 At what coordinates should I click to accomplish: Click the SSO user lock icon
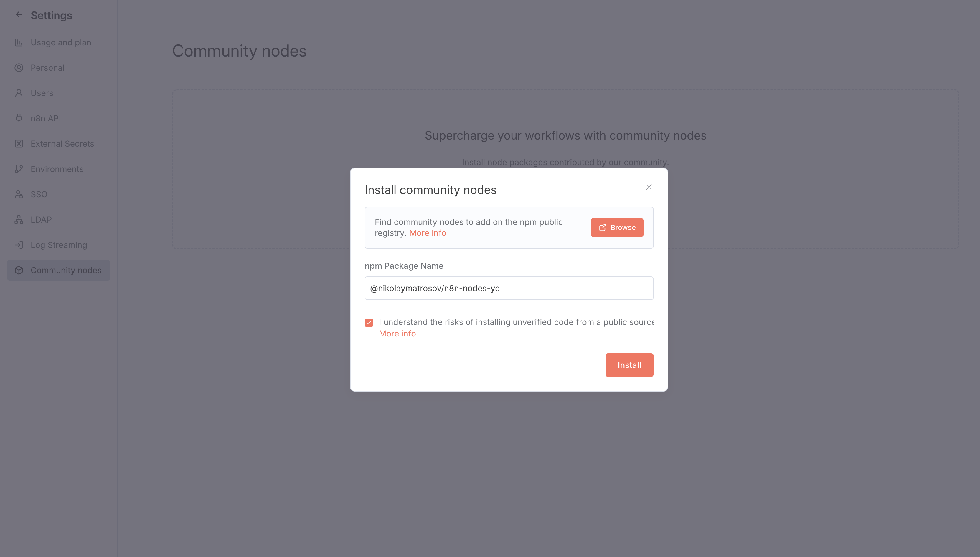coord(19,194)
